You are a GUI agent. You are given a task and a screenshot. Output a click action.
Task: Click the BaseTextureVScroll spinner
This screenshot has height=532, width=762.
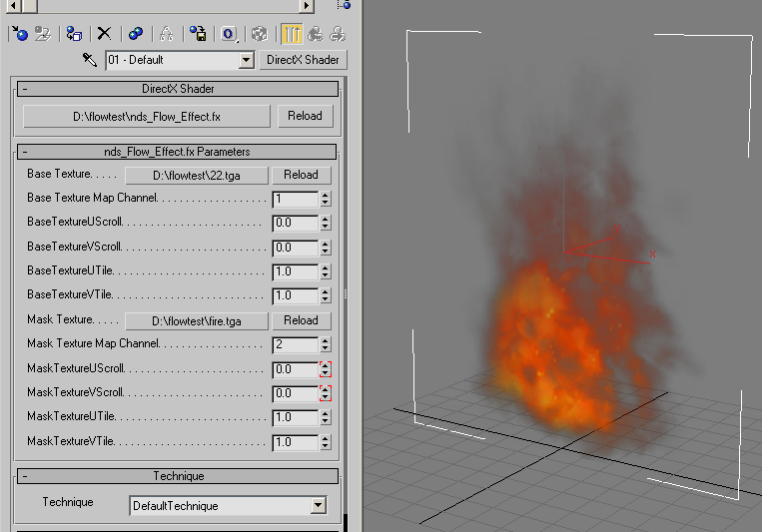[x=326, y=248]
